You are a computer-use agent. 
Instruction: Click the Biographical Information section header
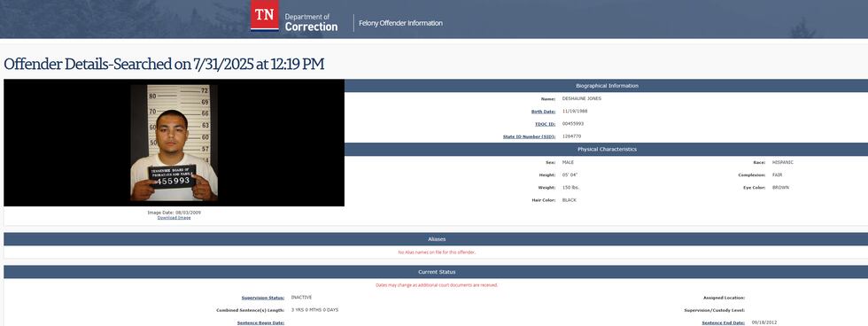click(606, 86)
